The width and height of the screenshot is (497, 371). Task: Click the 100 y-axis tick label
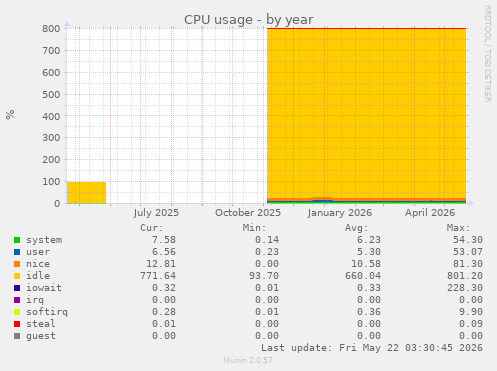(51, 182)
